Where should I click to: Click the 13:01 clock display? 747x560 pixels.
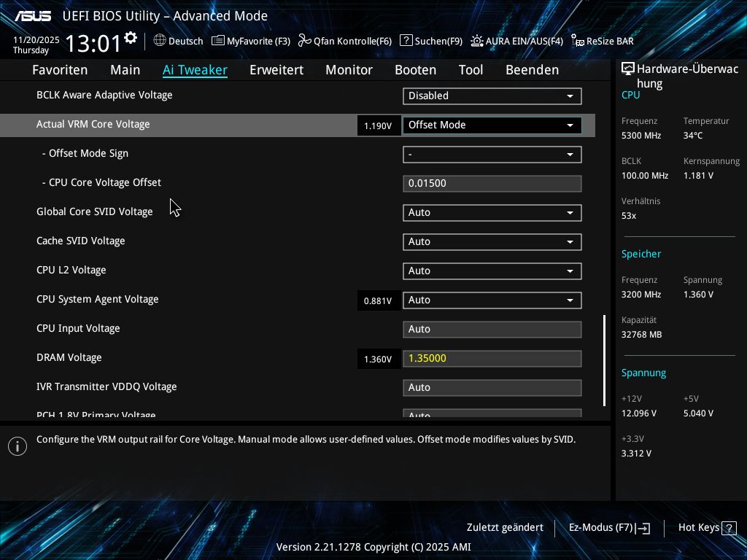click(x=93, y=43)
